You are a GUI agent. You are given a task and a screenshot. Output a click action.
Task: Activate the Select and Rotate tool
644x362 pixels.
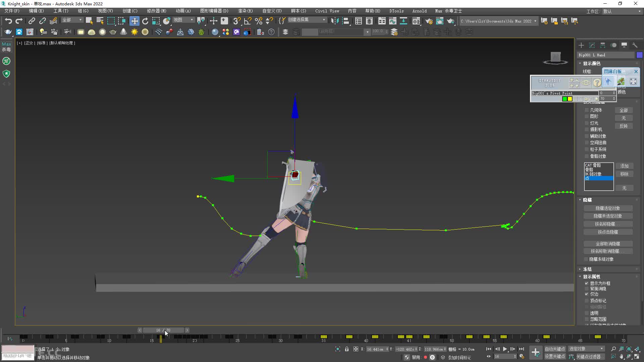pyautogui.click(x=145, y=21)
